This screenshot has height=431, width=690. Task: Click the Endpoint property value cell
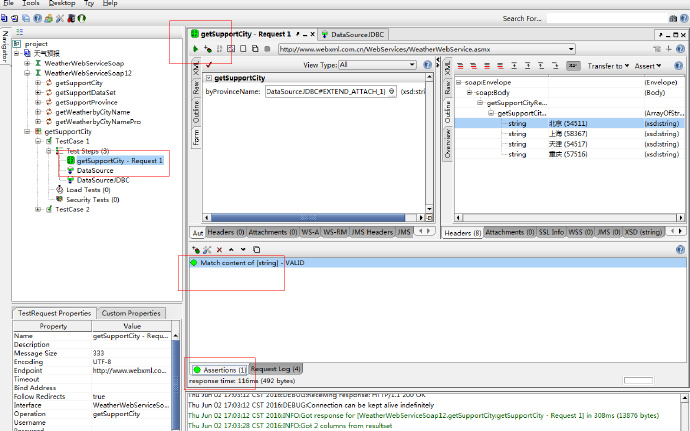131,370
